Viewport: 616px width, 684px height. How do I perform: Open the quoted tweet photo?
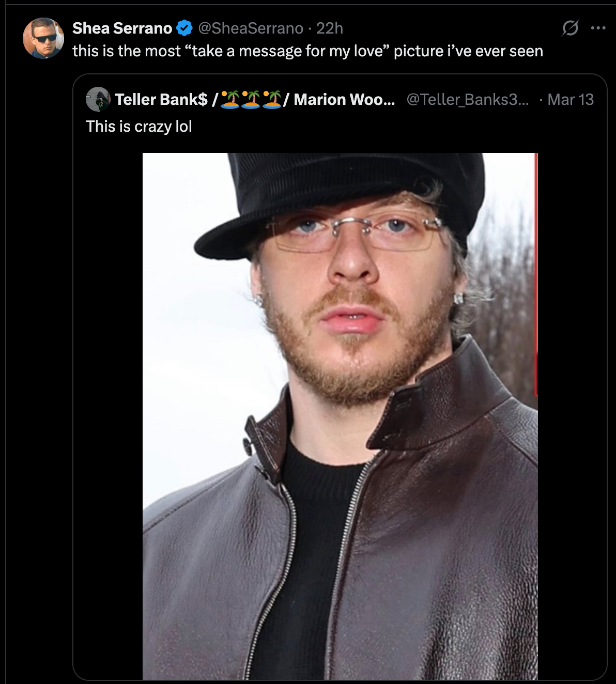tap(340, 416)
